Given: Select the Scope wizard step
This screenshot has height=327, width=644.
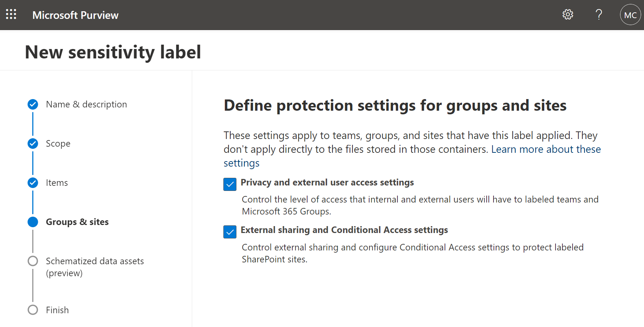Looking at the screenshot, I should [58, 143].
